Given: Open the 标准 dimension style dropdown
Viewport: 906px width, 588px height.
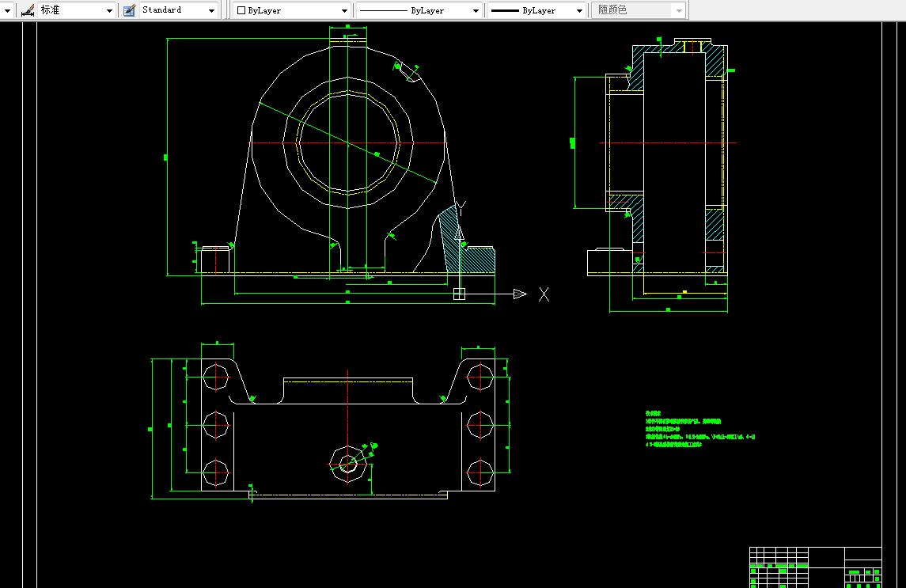Looking at the screenshot, I should pyautogui.click(x=76, y=9).
